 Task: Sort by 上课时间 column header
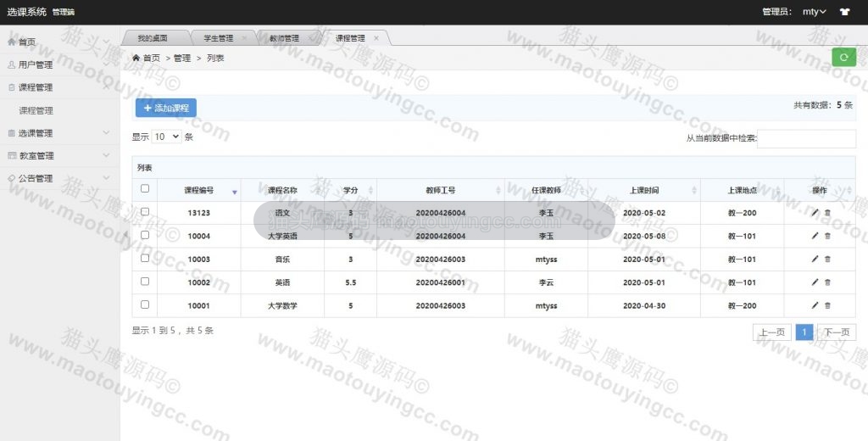pos(644,190)
